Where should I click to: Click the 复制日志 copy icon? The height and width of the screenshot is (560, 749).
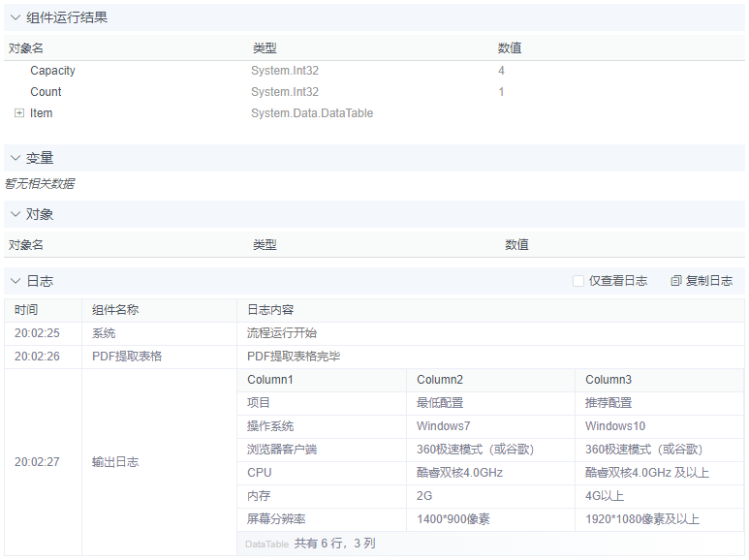click(x=675, y=281)
